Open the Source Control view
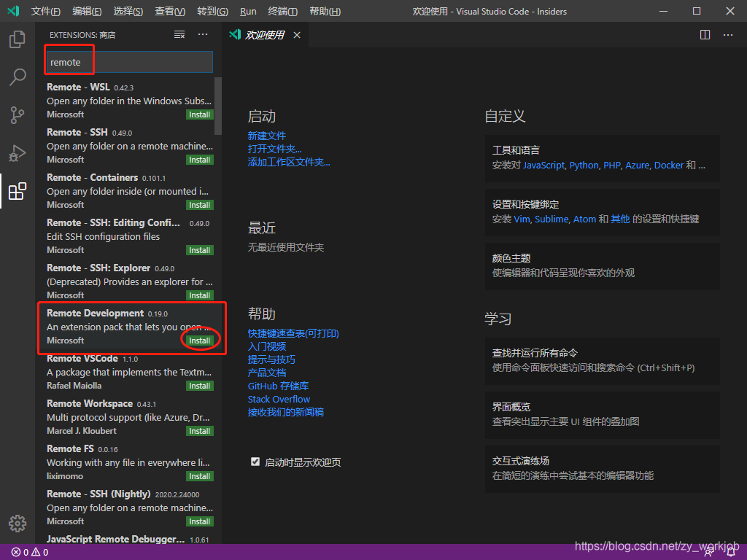 18,114
